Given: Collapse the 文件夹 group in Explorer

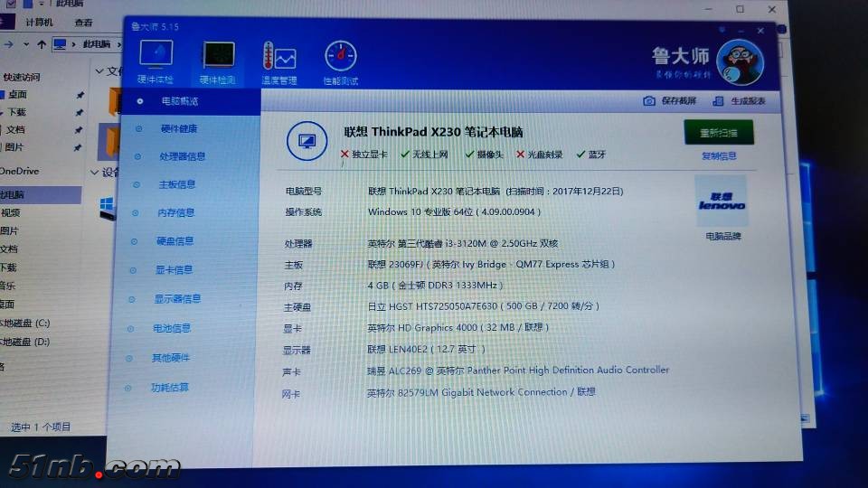Looking at the screenshot, I should [x=99, y=71].
